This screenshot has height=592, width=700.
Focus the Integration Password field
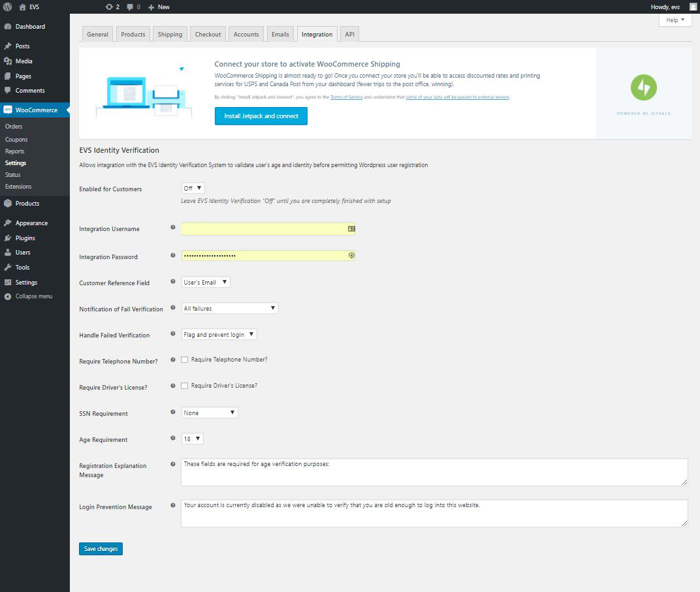(268, 256)
